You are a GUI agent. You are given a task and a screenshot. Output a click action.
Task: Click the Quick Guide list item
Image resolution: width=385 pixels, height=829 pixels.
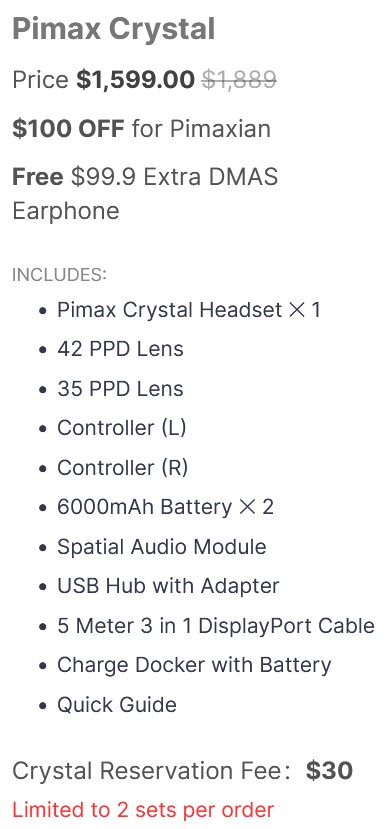pos(117,705)
